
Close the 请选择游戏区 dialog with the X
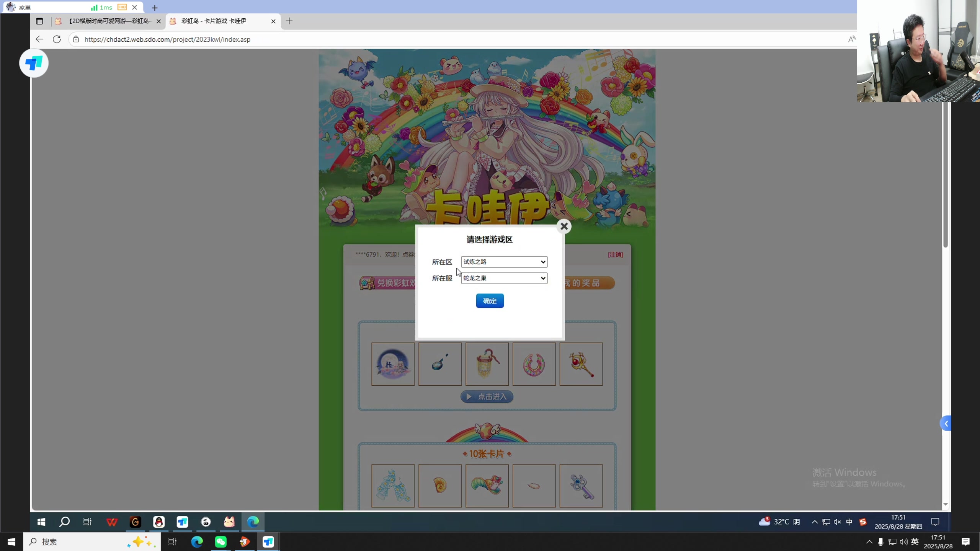(x=564, y=227)
